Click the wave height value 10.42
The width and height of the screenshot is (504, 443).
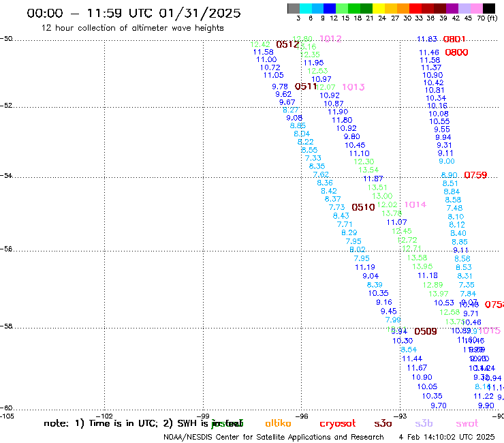click(434, 82)
